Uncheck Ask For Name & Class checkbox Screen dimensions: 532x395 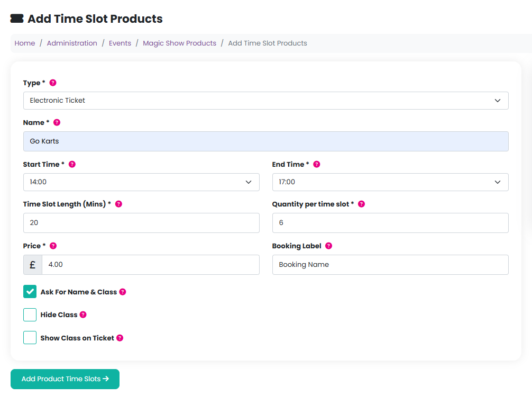tap(30, 292)
